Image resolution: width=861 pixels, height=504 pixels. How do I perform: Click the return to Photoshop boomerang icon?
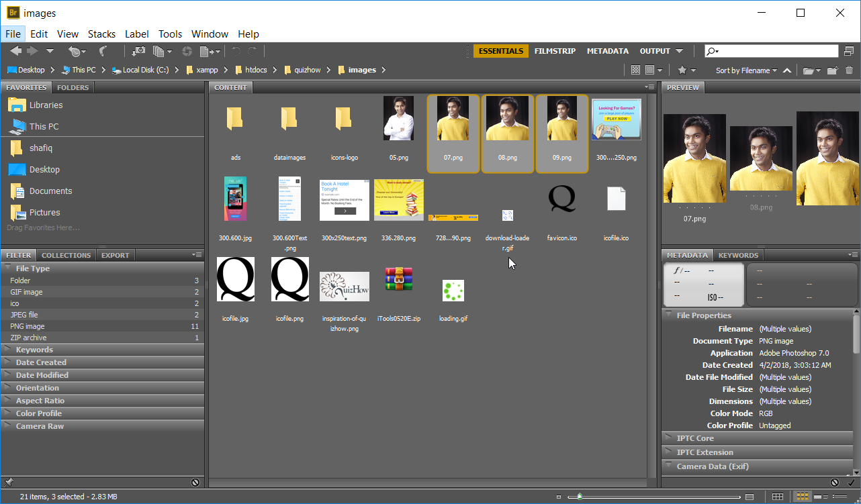103,51
